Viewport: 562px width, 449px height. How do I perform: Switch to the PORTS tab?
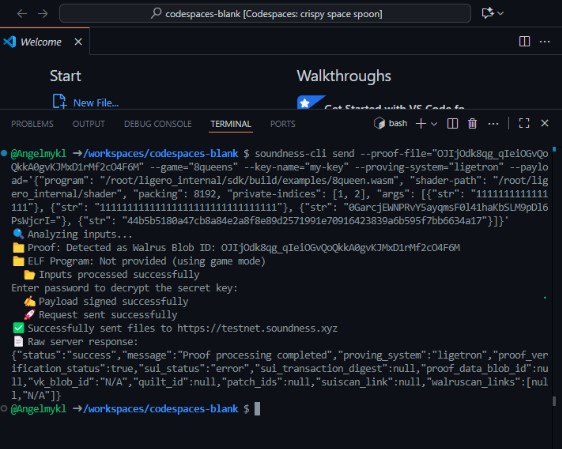[283, 124]
